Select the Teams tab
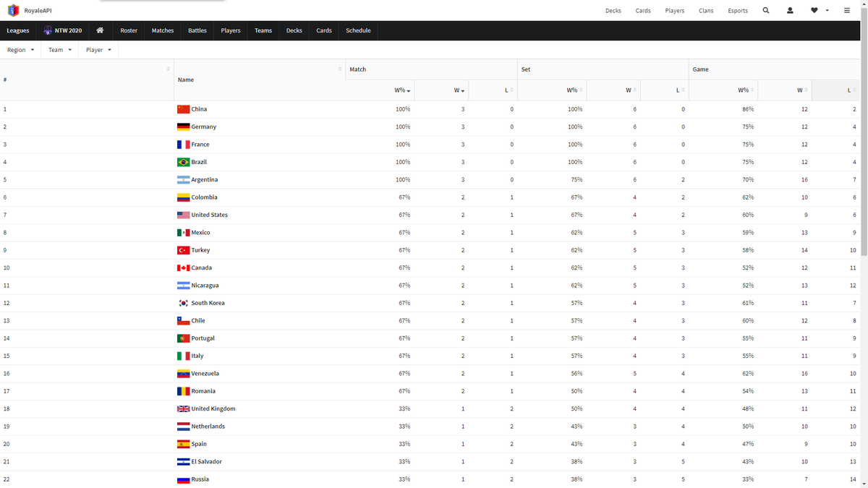Viewport: 868px width, 488px height. click(x=263, y=30)
